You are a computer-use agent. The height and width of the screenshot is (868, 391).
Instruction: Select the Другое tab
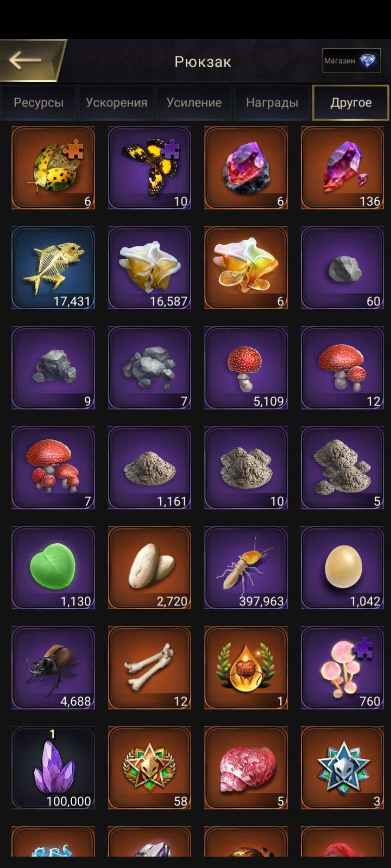pos(351,103)
